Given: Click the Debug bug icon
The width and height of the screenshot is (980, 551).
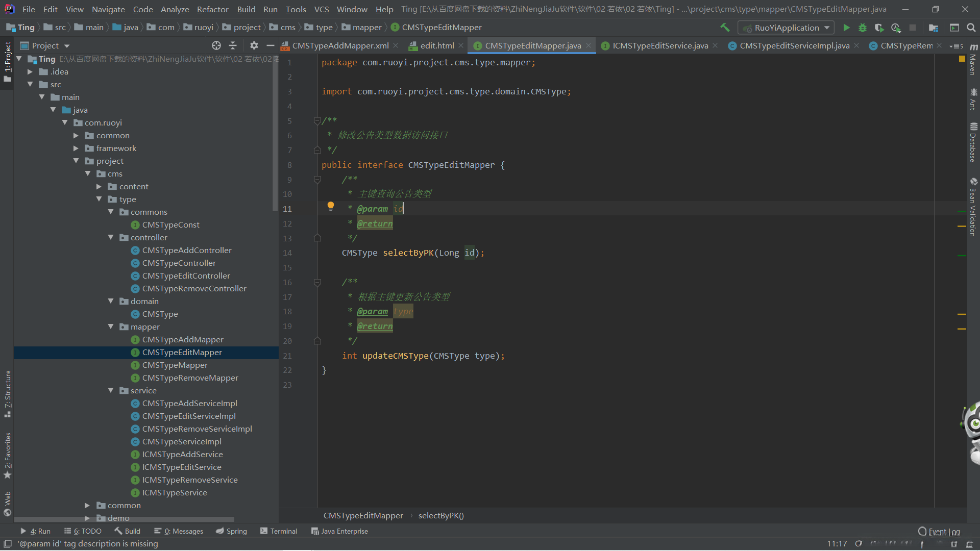Looking at the screenshot, I should click(863, 28).
